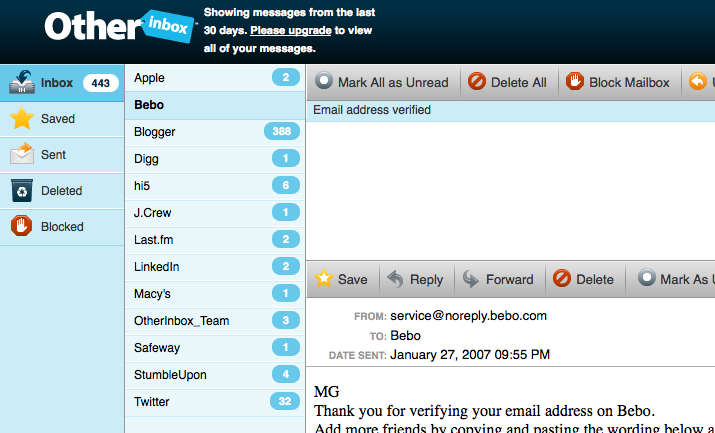Click the Twitter 32 count badge
The width and height of the screenshot is (715, 433).
pyautogui.click(x=285, y=401)
